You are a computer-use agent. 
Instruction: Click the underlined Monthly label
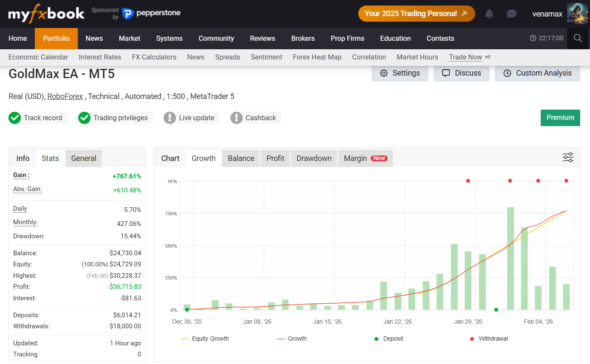pyautogui.click(x=25, y=222)
